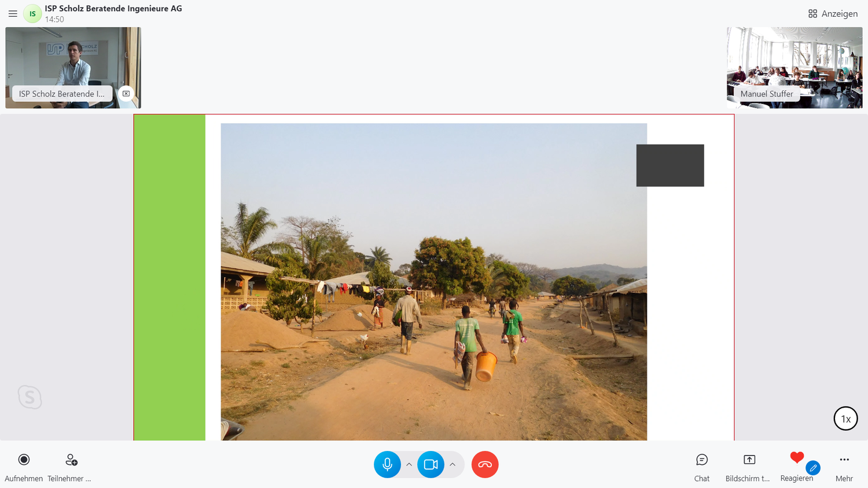Send a heart reaction with Reagieren
Screen dimensions: 868x488
point(797,467)
